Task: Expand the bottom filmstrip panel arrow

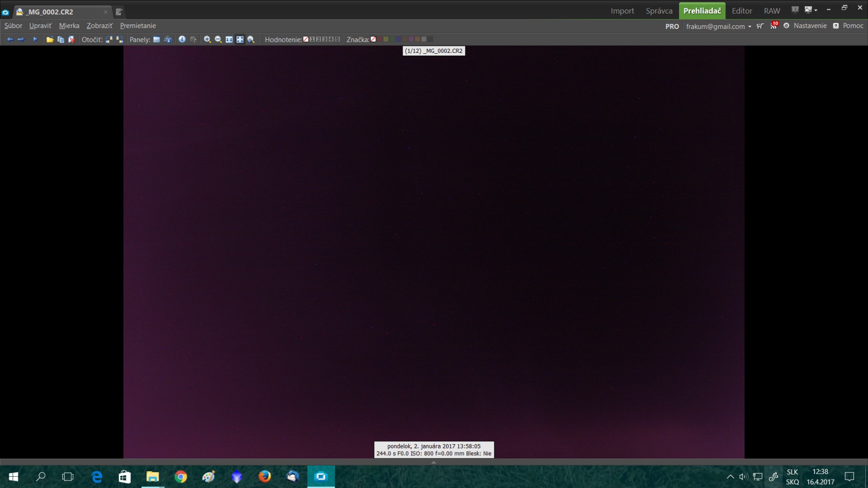Action: tap(434, 462)
